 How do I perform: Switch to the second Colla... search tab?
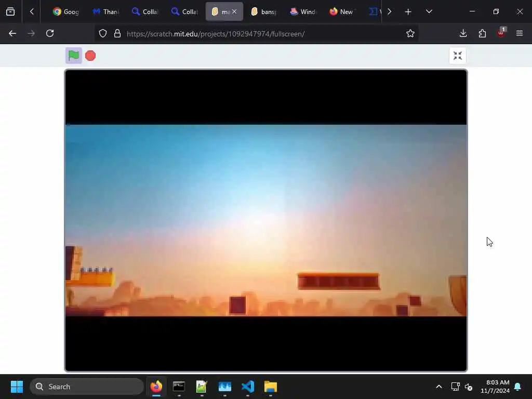pos(184,11)
